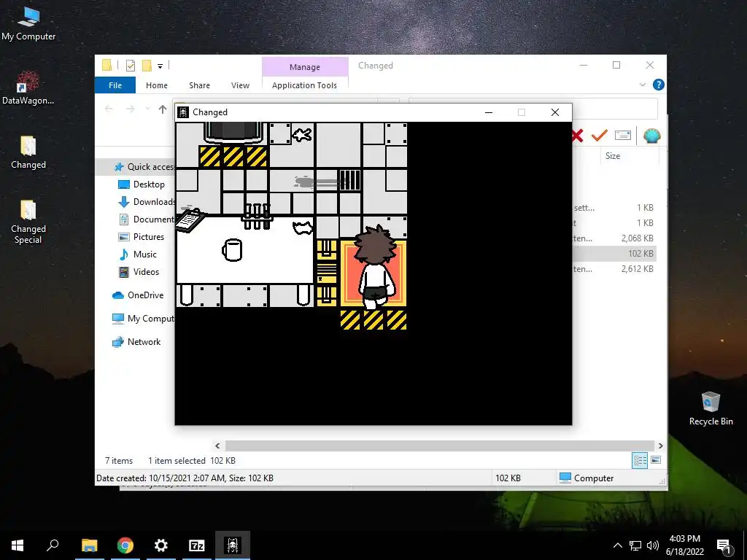This screenshot has height=560, width=747.
Task: Select Quick access in navigation pane
Action: pos(144,167)
